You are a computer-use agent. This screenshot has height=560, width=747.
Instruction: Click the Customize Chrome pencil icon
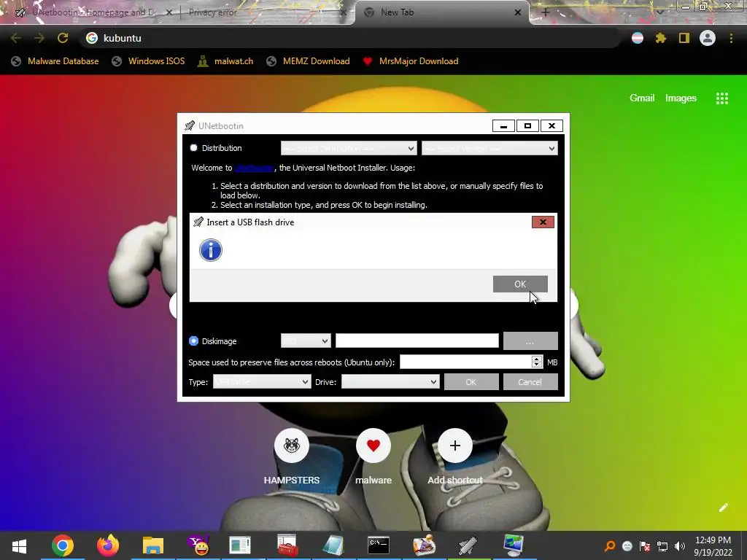coord(723,507)
